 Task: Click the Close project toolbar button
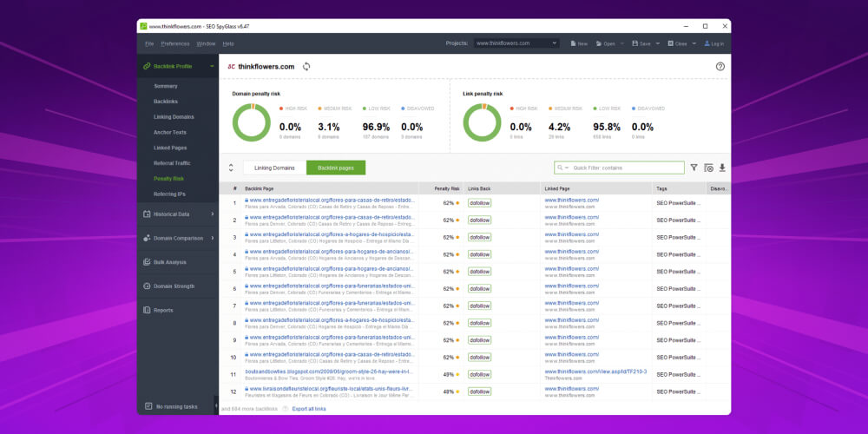[x=678, y=43]
